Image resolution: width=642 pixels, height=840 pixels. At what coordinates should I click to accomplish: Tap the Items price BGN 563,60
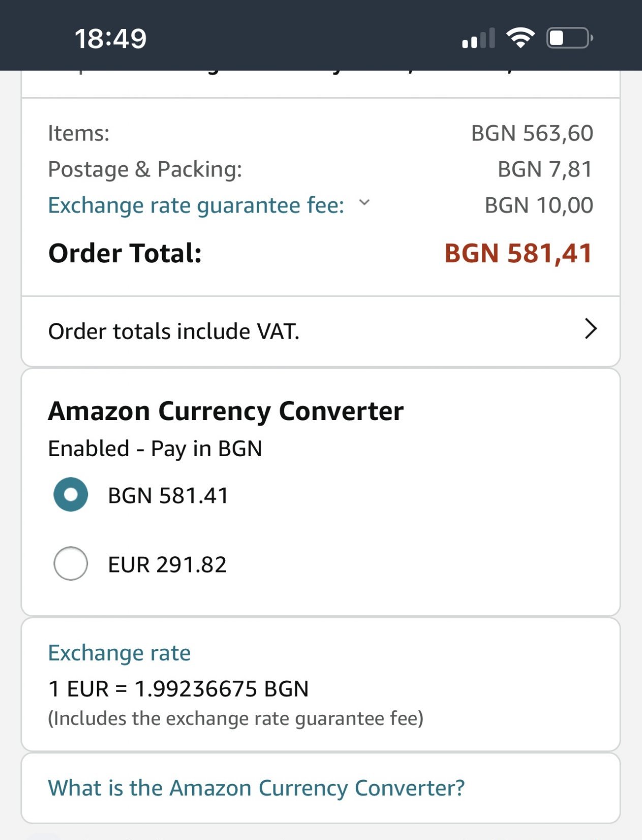[532, 133]
